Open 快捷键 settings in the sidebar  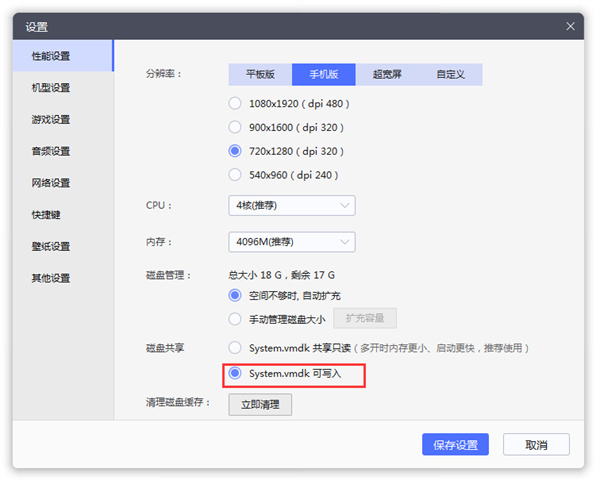tap(46, 215)
